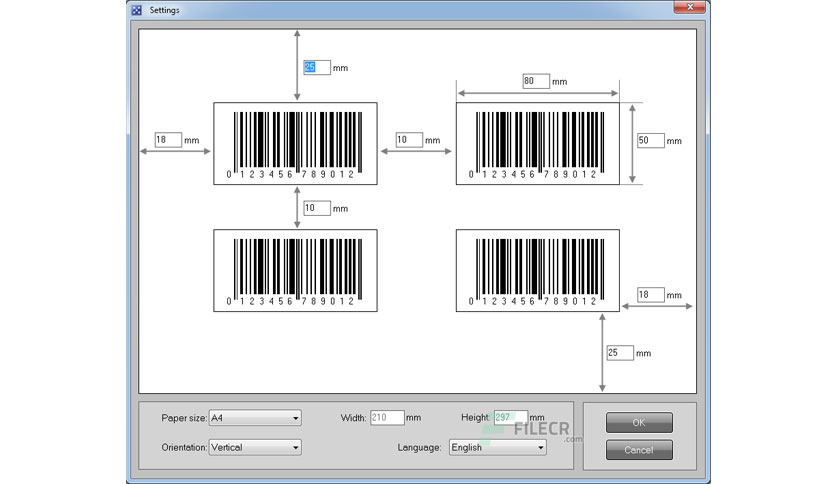Open the Orientation dropdown set to Vertical
The image size is (836, 484).
(x=255, y=447)
